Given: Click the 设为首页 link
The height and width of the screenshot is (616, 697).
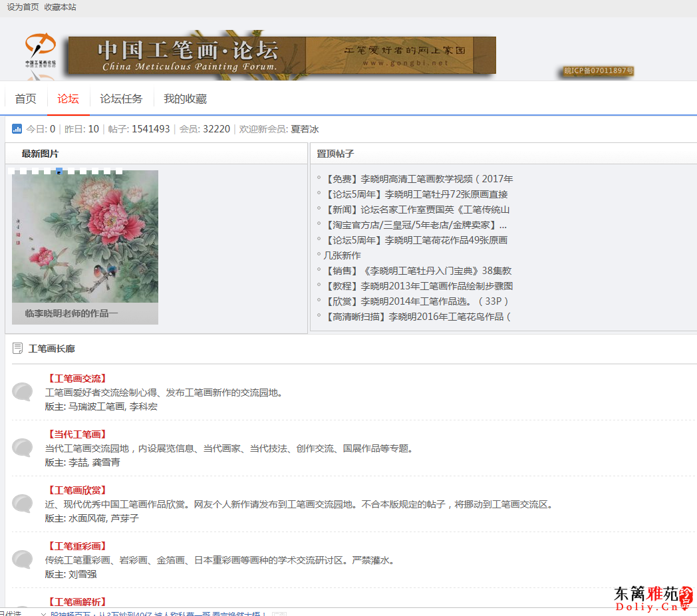Looking at the screenshot, I should click(23, 7).
